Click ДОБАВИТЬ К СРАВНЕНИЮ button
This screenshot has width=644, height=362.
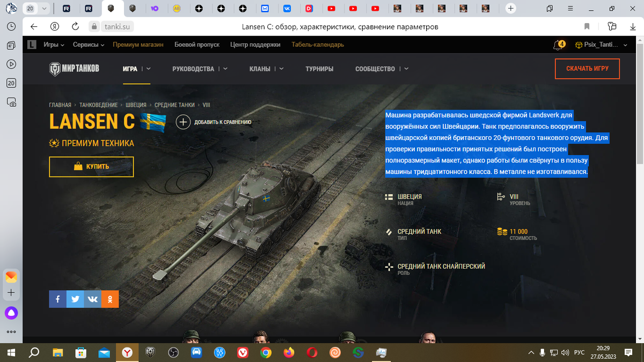(x=214, y=122)
